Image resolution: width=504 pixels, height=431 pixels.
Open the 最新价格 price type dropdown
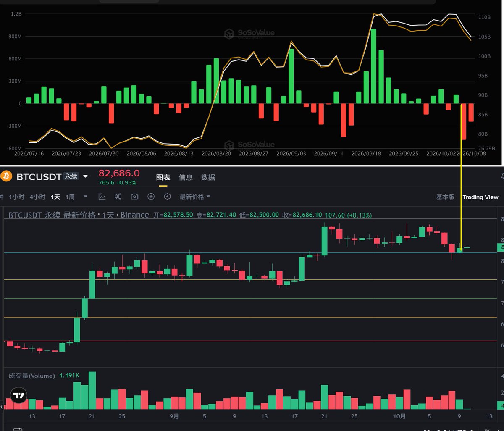pos(195,197)
